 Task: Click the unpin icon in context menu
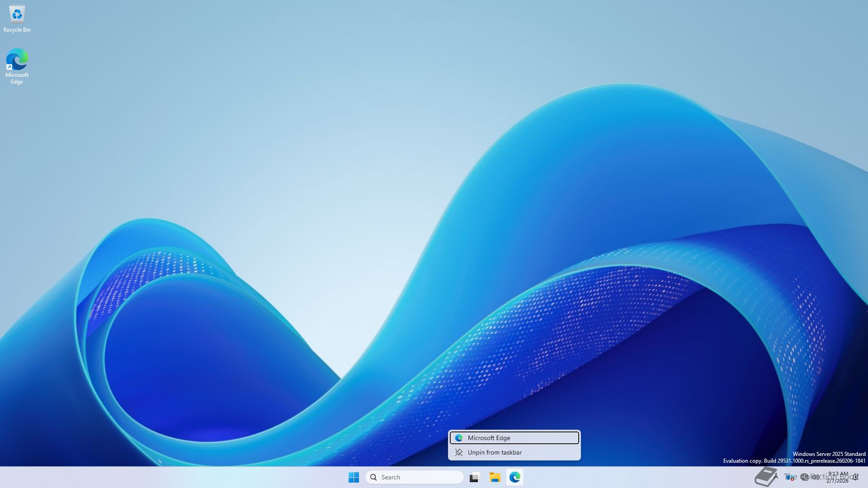(x=459, y=452)
